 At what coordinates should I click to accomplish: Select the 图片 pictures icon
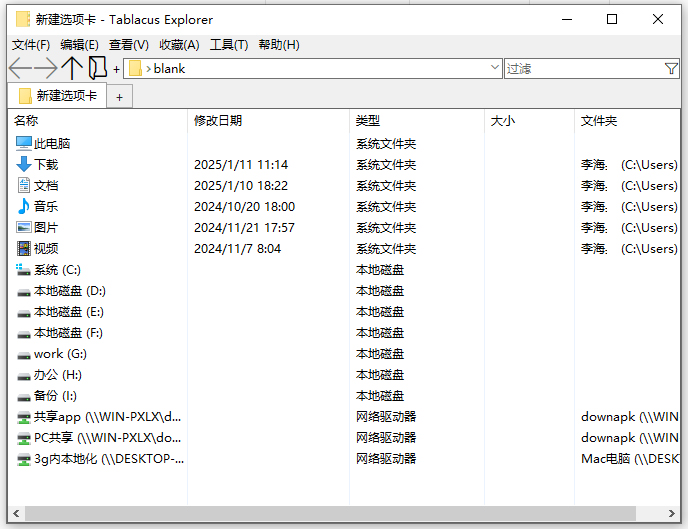tap(24, 227)
